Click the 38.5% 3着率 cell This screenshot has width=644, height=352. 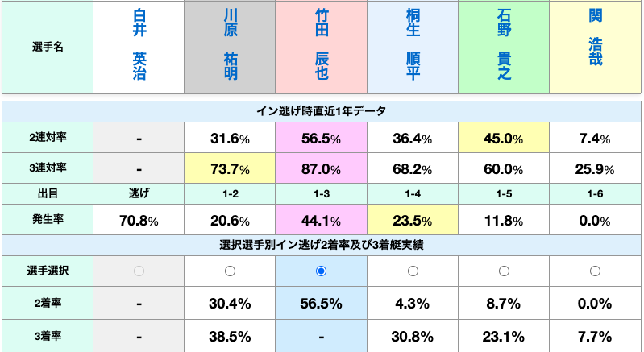tap(230, 337)
